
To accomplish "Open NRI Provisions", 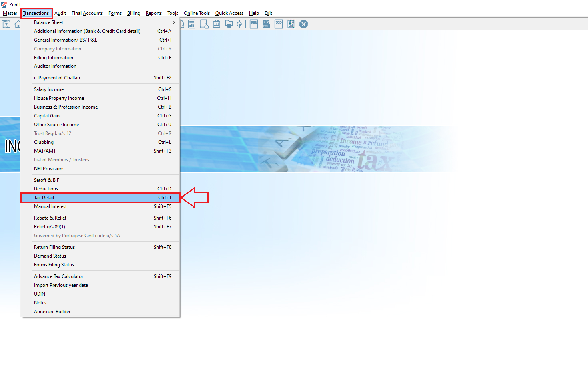I will (100, 169).
